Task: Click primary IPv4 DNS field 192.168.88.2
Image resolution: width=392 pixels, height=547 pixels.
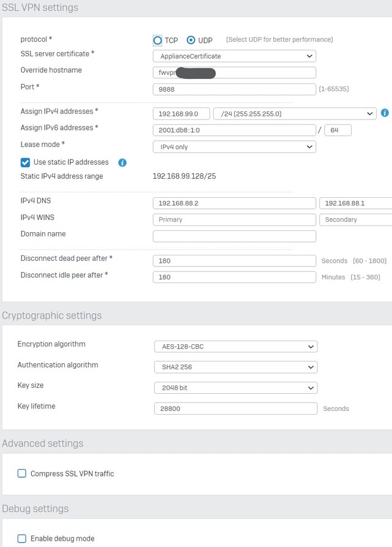Action: coord(235,203)
